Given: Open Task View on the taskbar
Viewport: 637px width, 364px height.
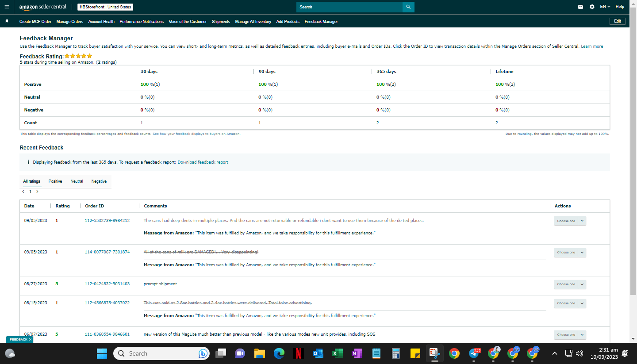Looking at the screenshot, I should coord(220,353).
